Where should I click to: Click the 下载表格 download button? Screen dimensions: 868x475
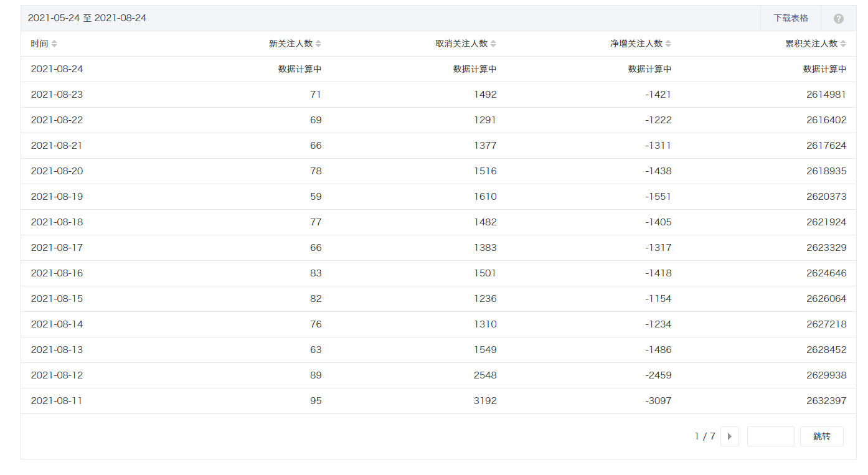[791, 18]
